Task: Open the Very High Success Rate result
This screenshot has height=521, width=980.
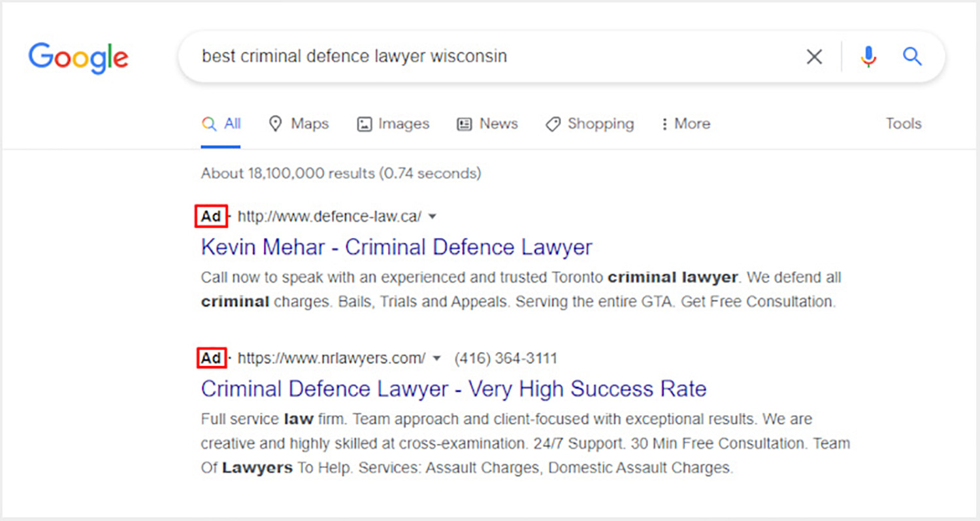Action: pyautogui.click(x=453, y=389)
